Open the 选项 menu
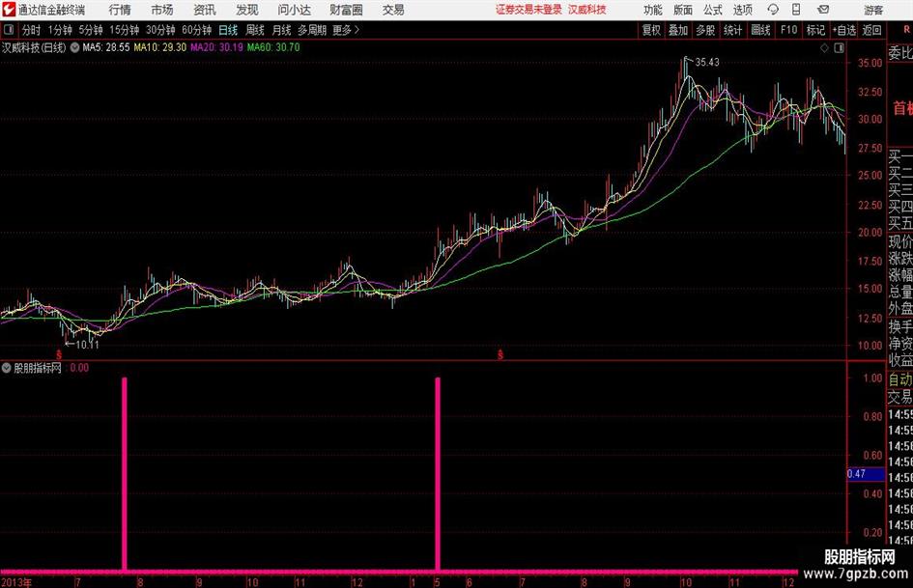 [742, 10]
